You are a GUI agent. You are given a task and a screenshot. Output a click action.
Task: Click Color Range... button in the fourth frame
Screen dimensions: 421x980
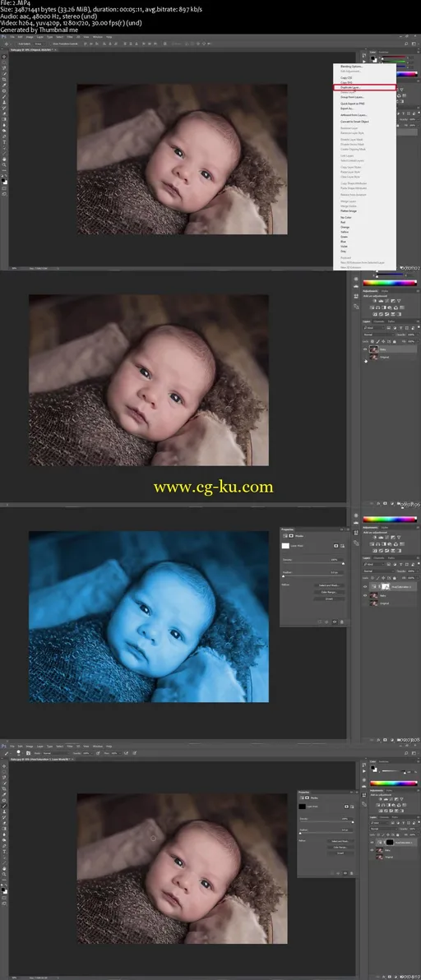pyautogui.click(x=340, y=847)
